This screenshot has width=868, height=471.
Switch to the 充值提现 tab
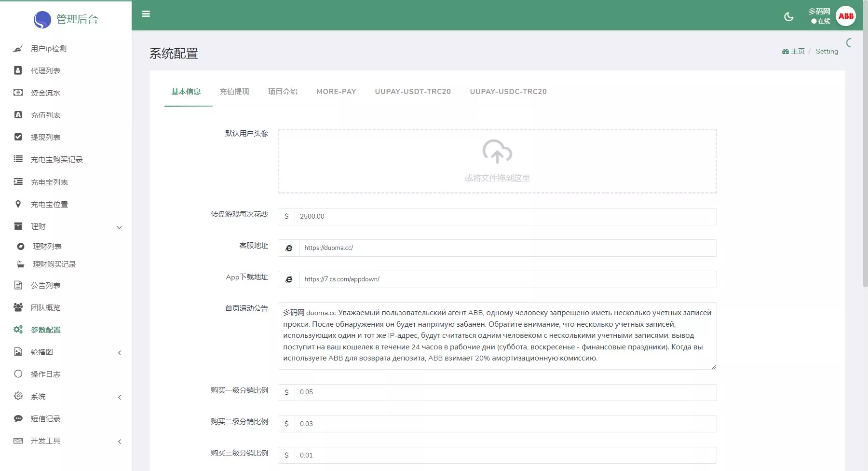click(234, 92)
